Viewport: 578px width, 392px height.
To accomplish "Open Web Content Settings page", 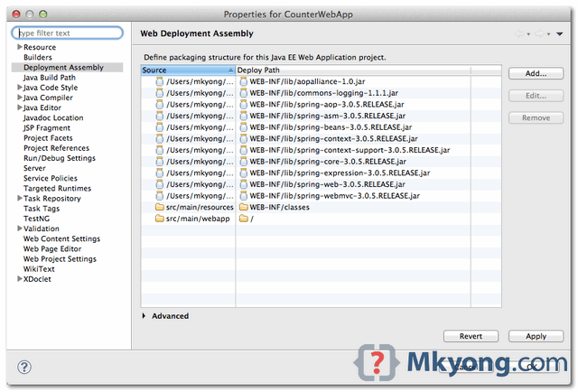I will coord(61,238).
